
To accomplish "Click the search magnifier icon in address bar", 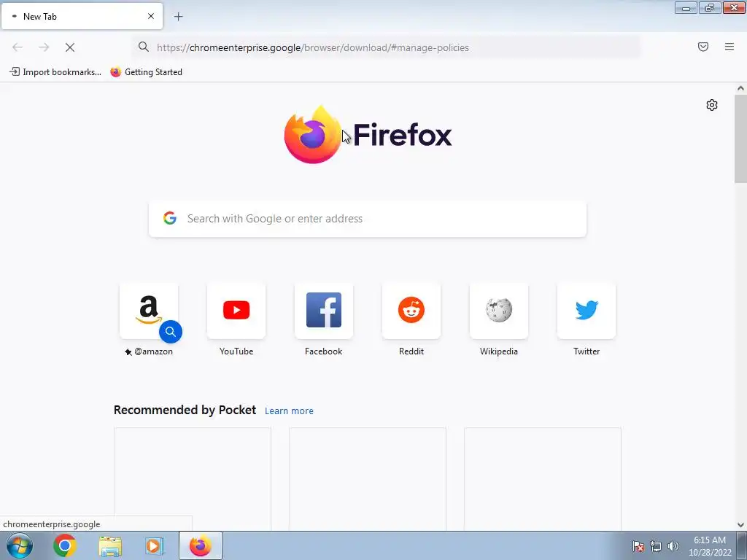I will click(x=144, y=47).
